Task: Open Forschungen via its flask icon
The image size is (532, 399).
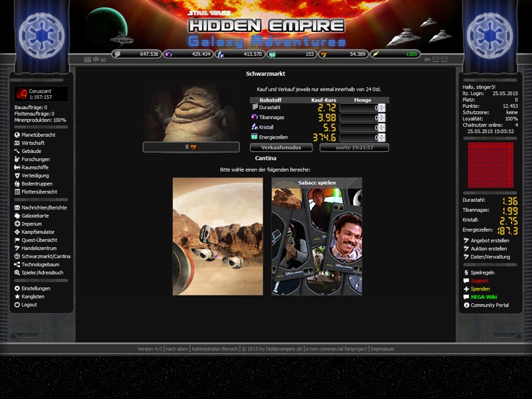Action: tap(17, 159)
